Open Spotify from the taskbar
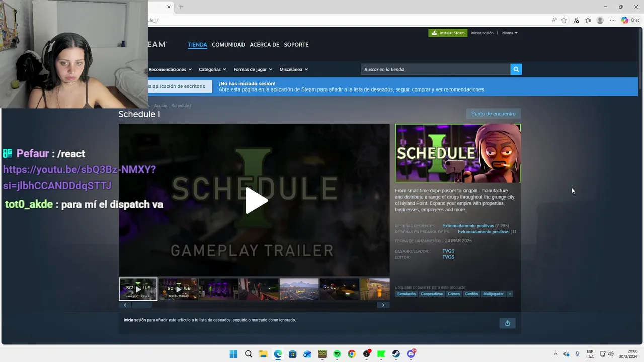 pos(337,354)
